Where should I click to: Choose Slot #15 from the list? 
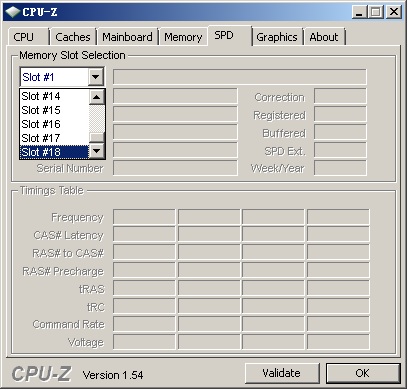click(55, 110)
